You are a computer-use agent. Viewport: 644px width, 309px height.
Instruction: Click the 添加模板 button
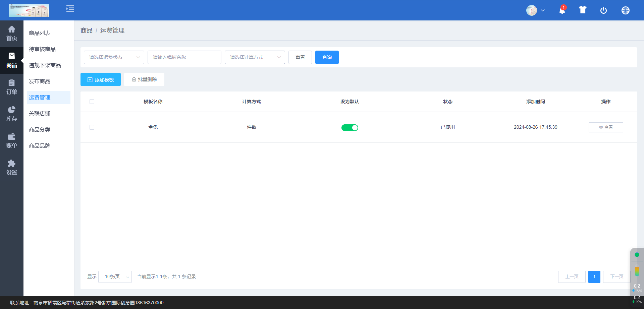pyautogui.click(x=101, y=80)
